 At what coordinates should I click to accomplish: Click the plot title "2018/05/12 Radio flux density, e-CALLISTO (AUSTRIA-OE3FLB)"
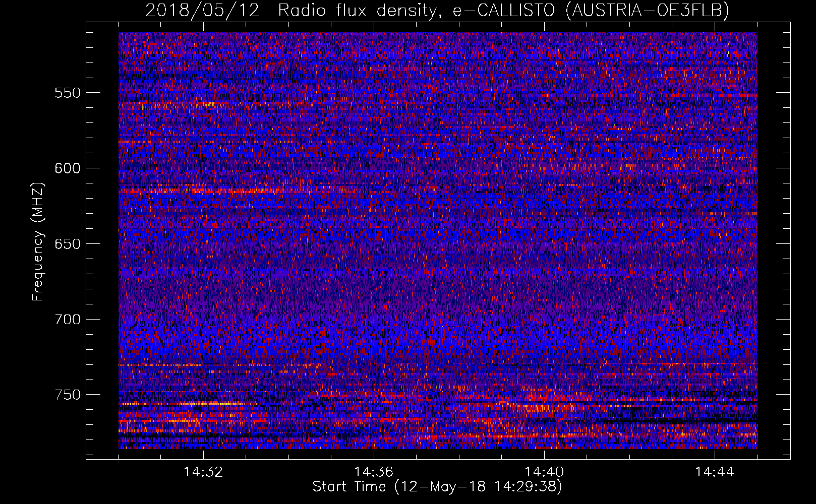pos(437,10)
